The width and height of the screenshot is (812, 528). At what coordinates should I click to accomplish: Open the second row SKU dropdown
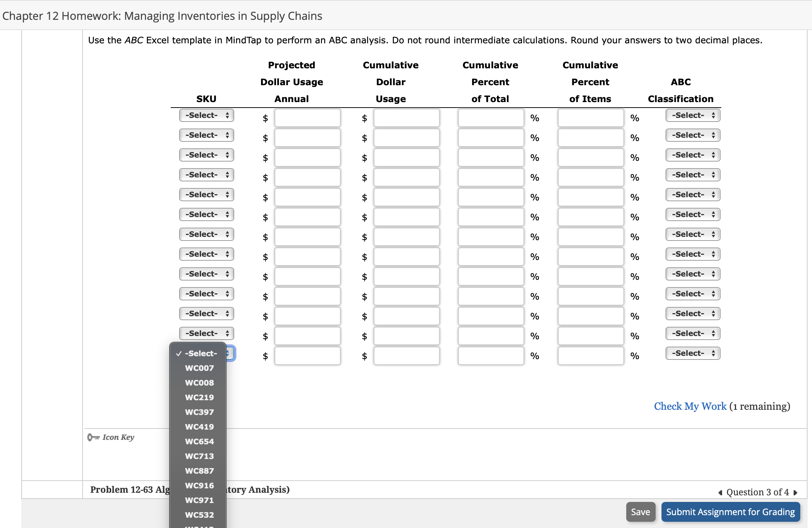point(206,135)
